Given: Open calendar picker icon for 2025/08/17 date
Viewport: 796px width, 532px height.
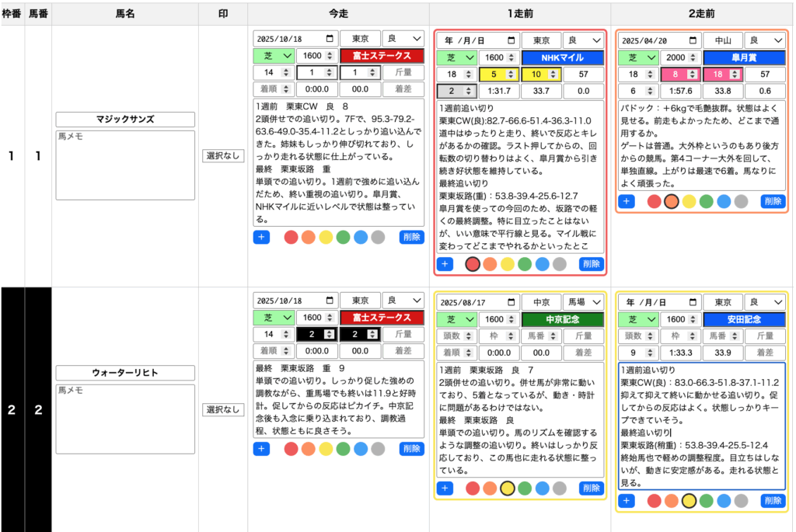Looking at the screenshot, I should [511, 301].
